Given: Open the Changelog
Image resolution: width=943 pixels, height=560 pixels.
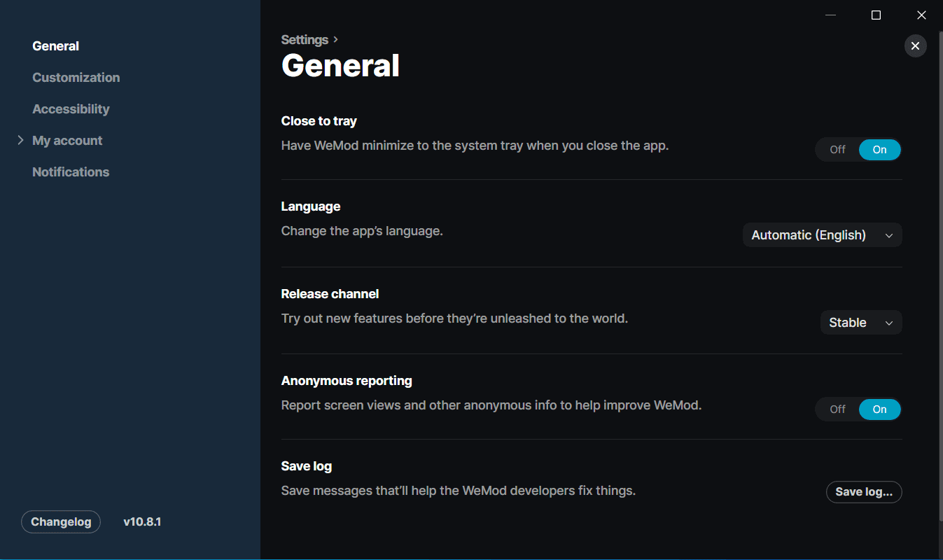Looking at the screenshot, I should point(61,522).
